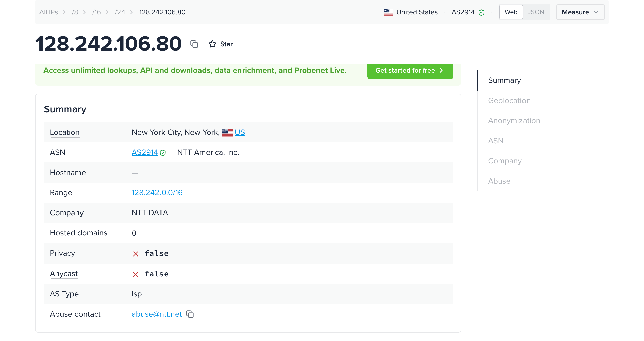Viewport: 644px width, 341px height.
Task: Open the US country link in Location
Action: click(240, 132)
